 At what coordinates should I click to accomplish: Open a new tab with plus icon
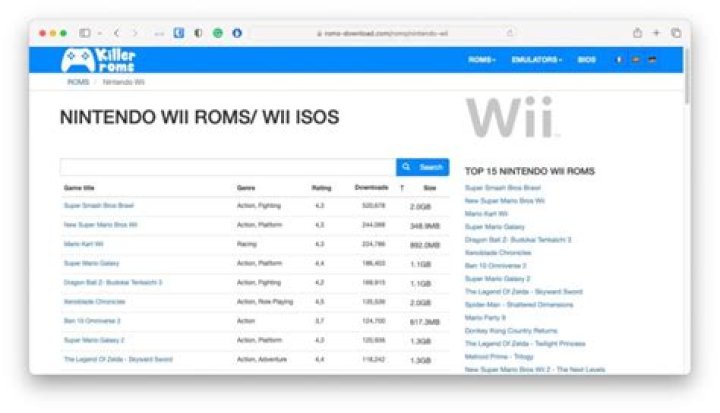pos(657,33)
